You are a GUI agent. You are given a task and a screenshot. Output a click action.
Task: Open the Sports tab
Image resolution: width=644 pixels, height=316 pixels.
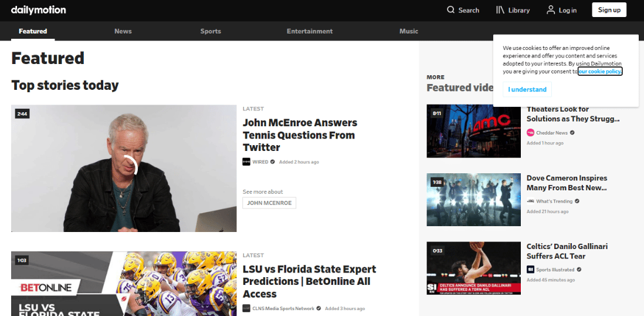[211, 31]
